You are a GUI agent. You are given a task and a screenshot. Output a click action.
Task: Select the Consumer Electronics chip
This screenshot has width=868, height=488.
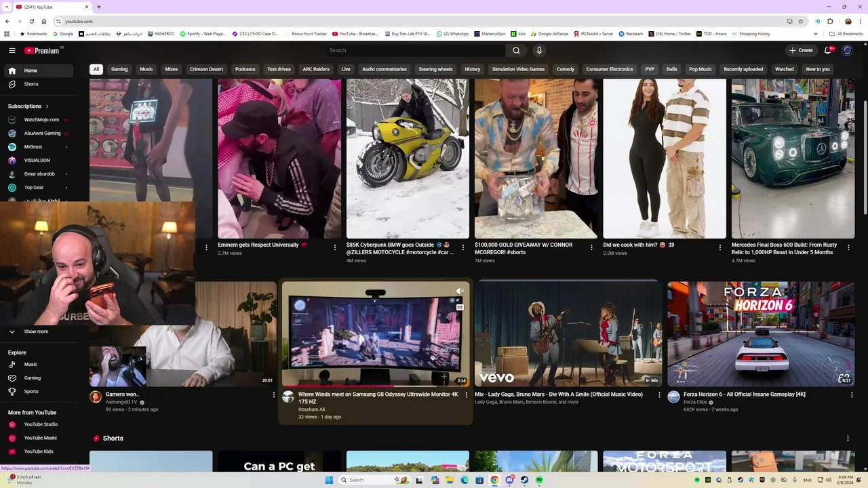click(x=610, y=69)
